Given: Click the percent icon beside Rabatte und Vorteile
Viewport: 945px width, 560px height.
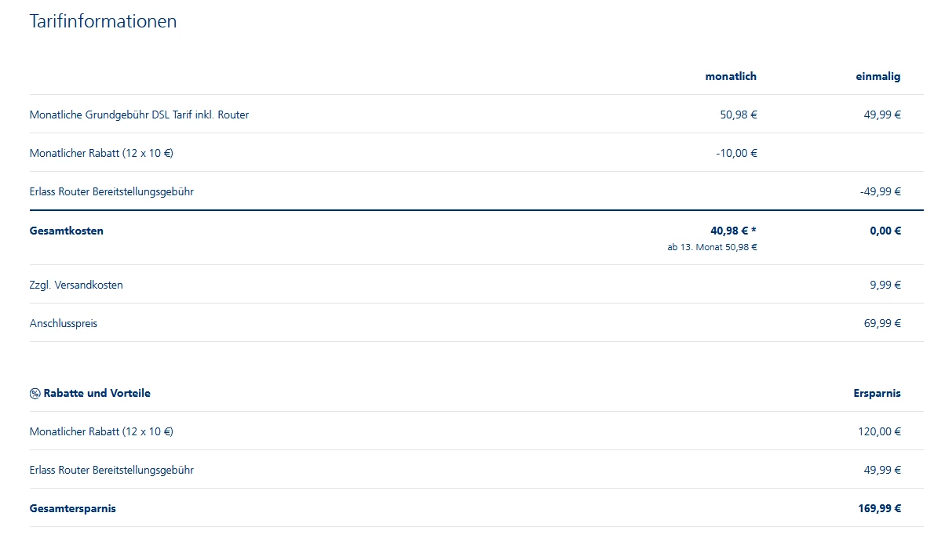Looking at the screenshot, I should [35, 394].
